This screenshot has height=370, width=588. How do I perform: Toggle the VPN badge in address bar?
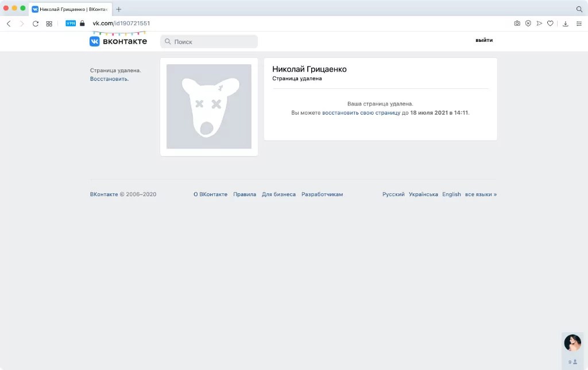(71, 23)
